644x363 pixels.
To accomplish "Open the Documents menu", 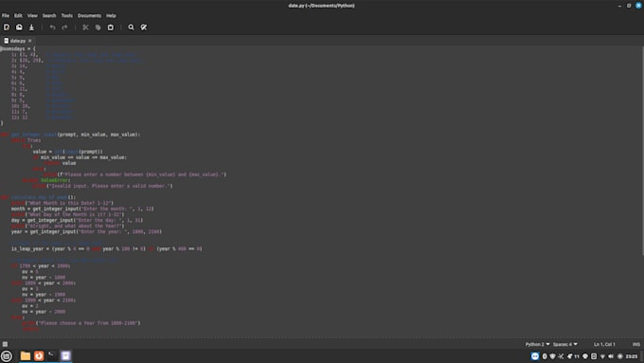I will [x=89, y=15].
